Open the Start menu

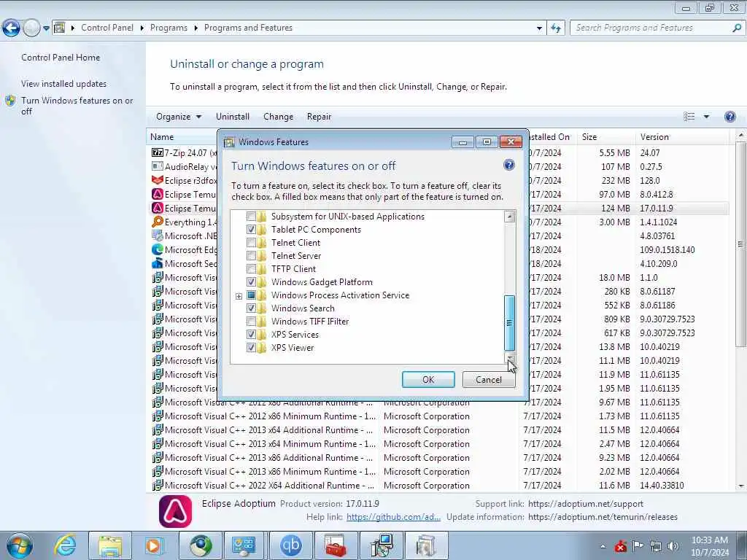click(20, 545)
